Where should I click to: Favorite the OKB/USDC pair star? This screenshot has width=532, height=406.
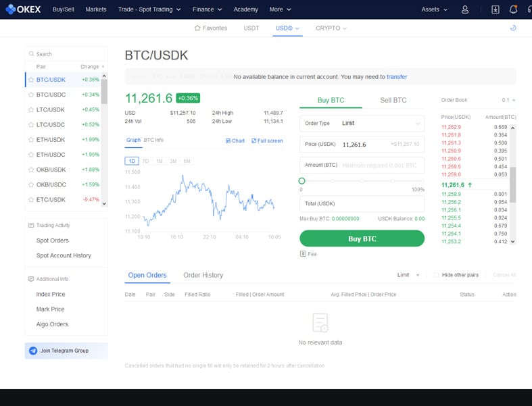coord(31,184)
